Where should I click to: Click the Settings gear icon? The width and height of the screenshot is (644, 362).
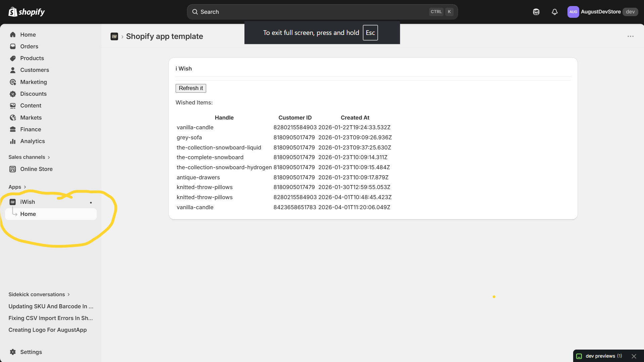click(13, 352)
